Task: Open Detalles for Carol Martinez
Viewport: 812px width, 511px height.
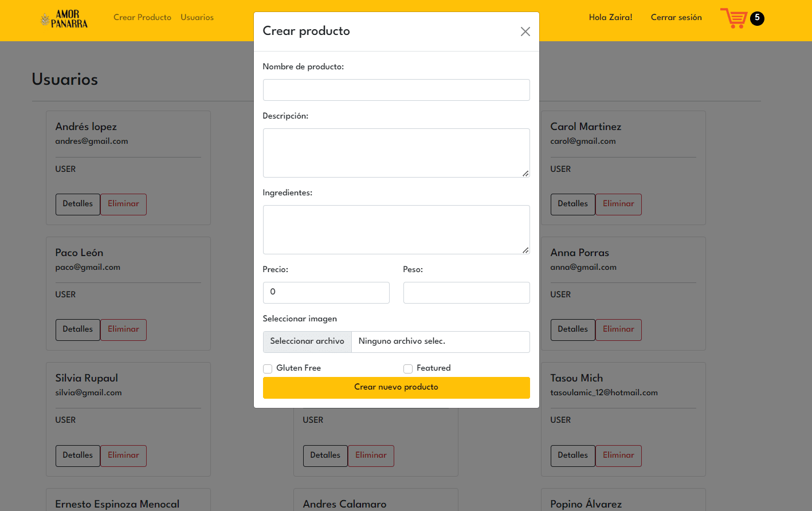Action: click(573, 204)
